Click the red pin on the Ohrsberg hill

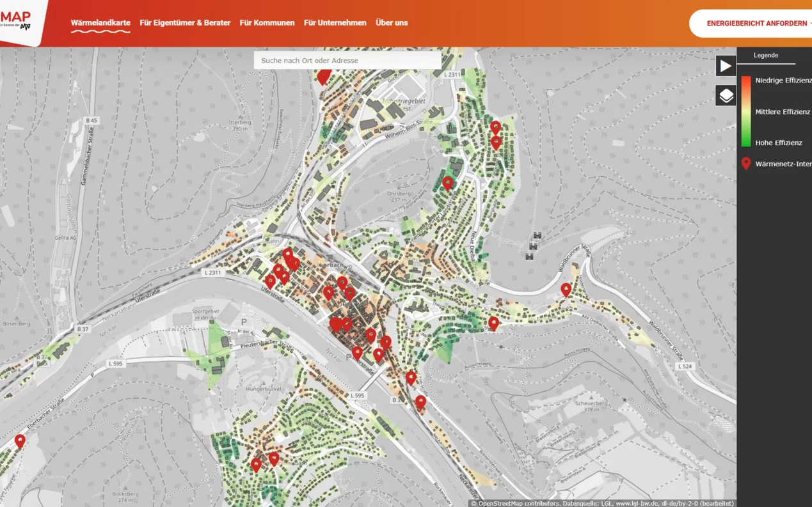pyautogui.click(x=448, y=182)
